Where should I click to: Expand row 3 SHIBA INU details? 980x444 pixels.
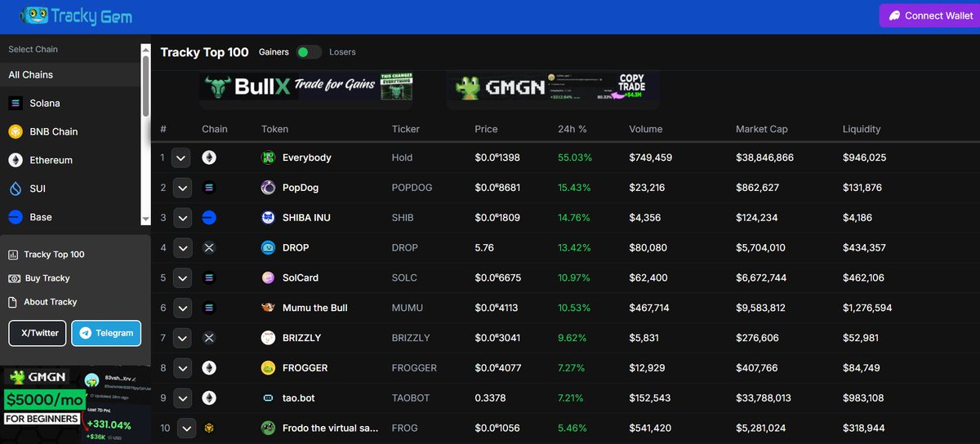click(182, 218)
